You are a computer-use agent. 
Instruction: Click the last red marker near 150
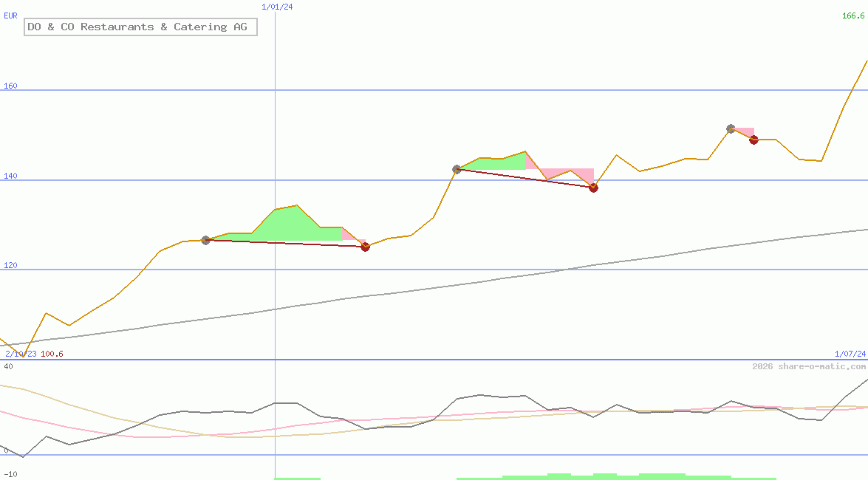753,140
